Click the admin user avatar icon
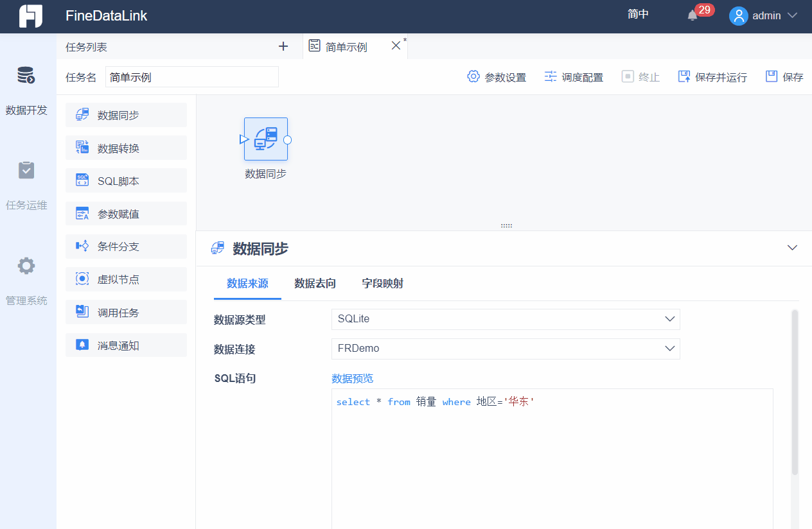812x529 pixels. coord(739,16)
